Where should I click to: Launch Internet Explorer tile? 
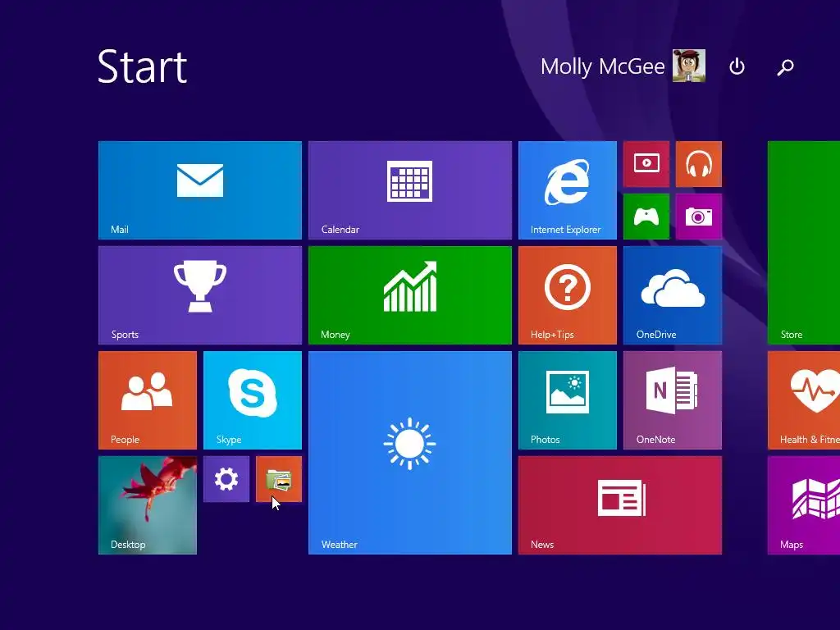click(568, 190)
